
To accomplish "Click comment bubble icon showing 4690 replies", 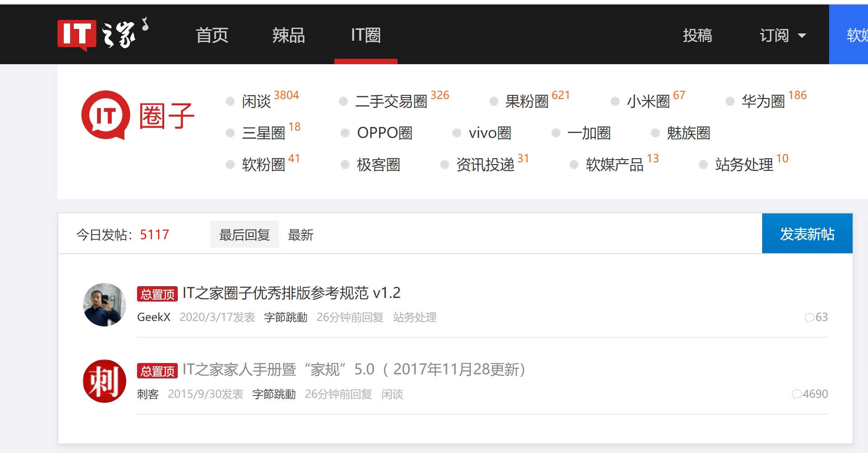I will [x=797, y=394].
